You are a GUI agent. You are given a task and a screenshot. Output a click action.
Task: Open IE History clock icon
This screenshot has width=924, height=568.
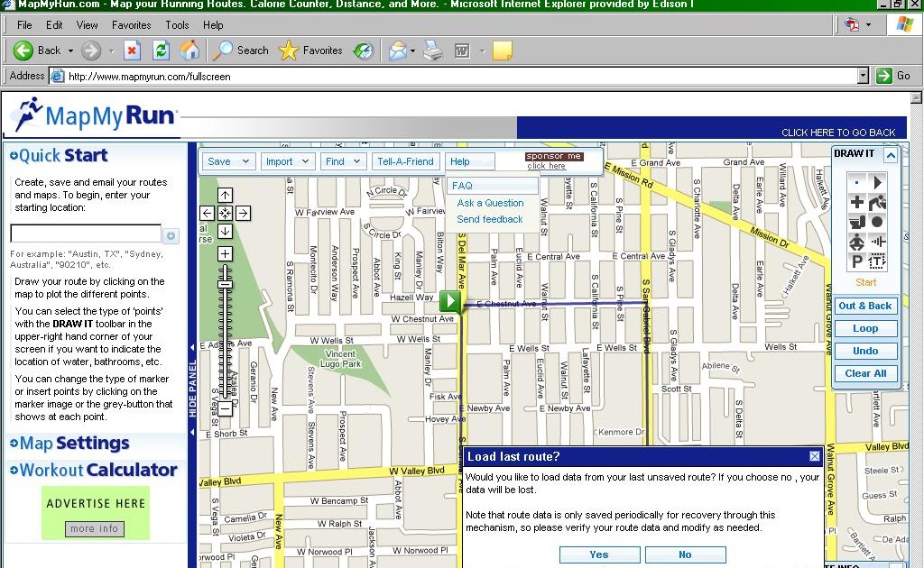364,50
